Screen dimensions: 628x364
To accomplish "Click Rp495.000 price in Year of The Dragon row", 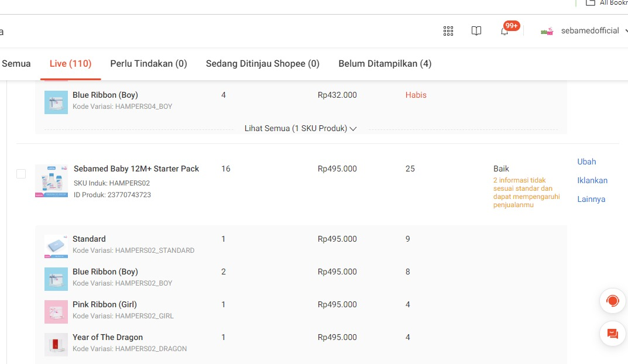I will (x=337, y=338).
